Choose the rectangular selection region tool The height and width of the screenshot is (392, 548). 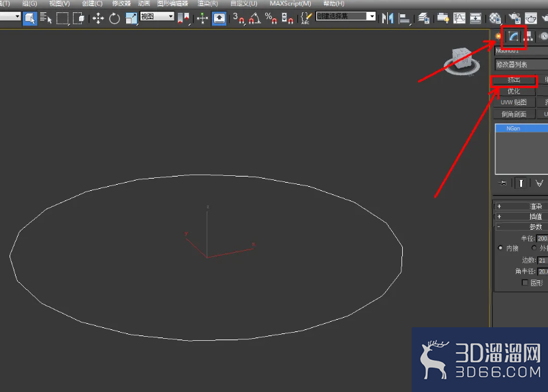pos(62,18)
